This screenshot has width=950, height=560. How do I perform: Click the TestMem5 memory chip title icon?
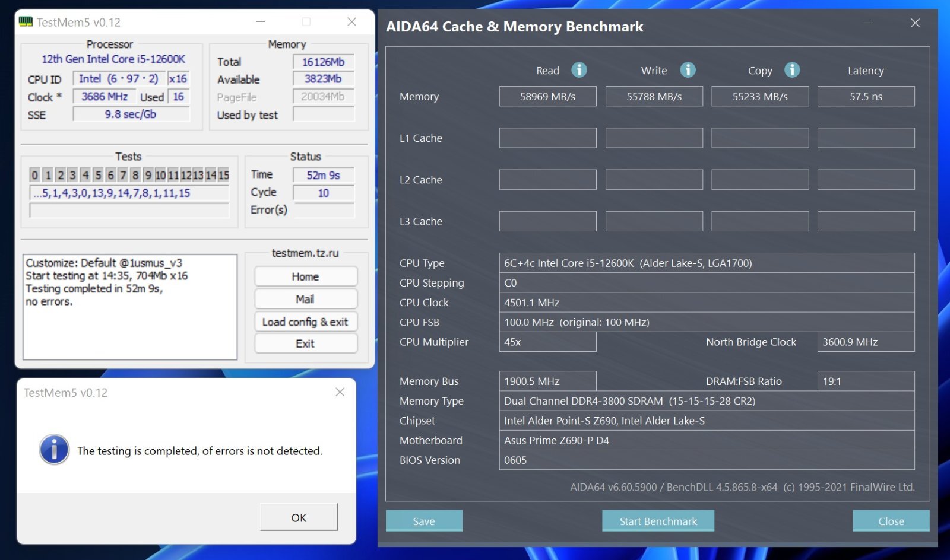point(26,22)
